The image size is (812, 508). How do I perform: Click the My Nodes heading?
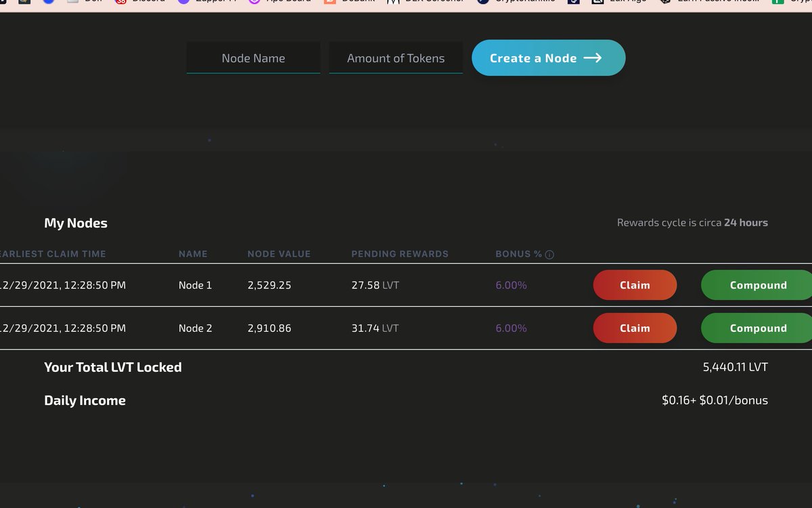point(76,223)
